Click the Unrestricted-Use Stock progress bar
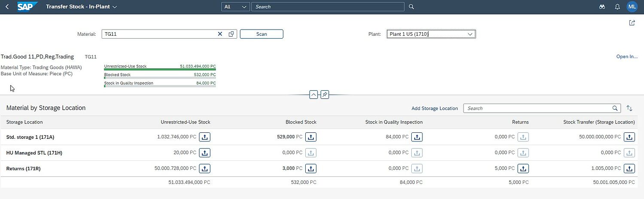 point(160,69)
